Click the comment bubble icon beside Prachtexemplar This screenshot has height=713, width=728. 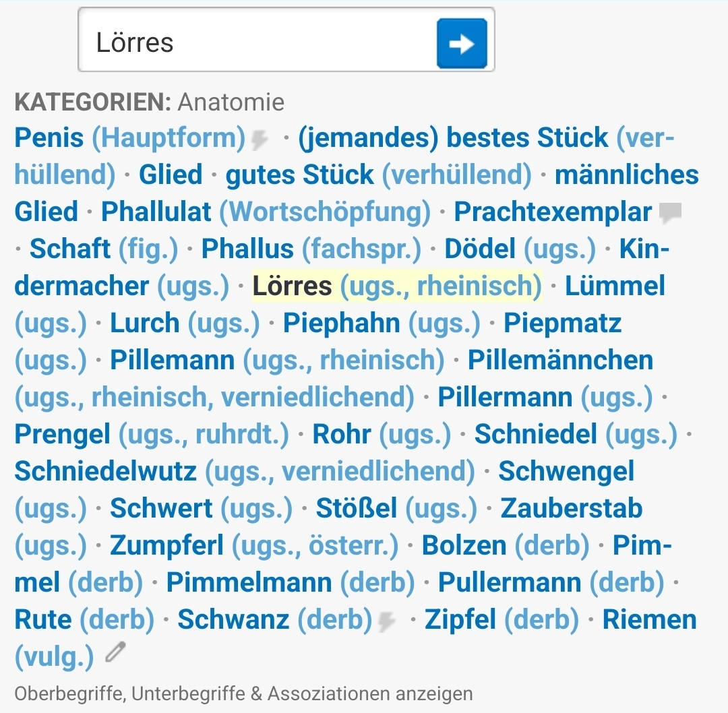tap(670, 213)
